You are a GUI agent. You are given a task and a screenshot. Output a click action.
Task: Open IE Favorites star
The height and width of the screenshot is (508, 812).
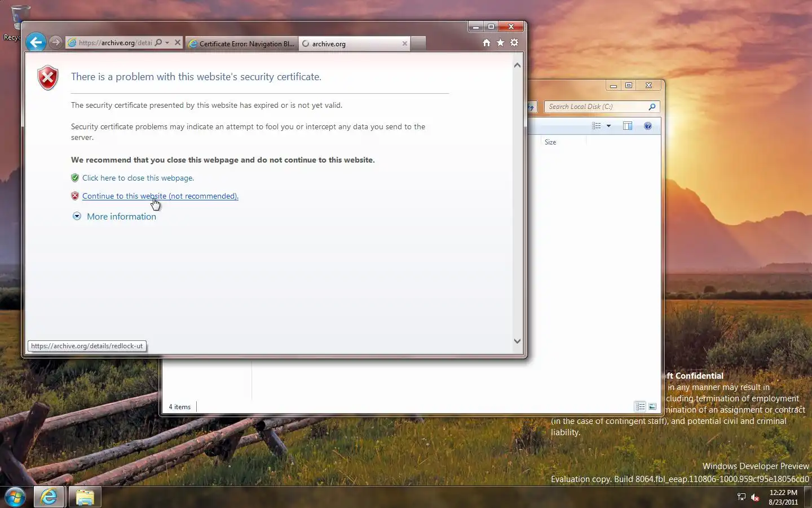point(500,42)
